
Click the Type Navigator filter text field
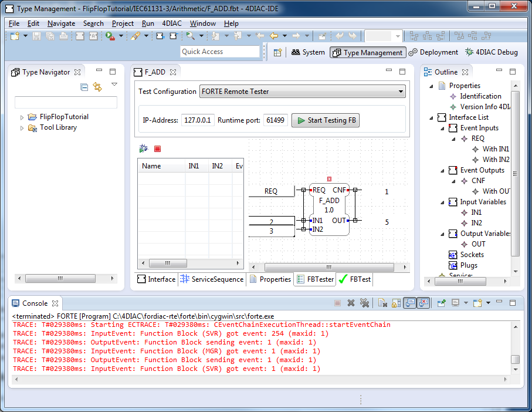click(x=66, y=102)
